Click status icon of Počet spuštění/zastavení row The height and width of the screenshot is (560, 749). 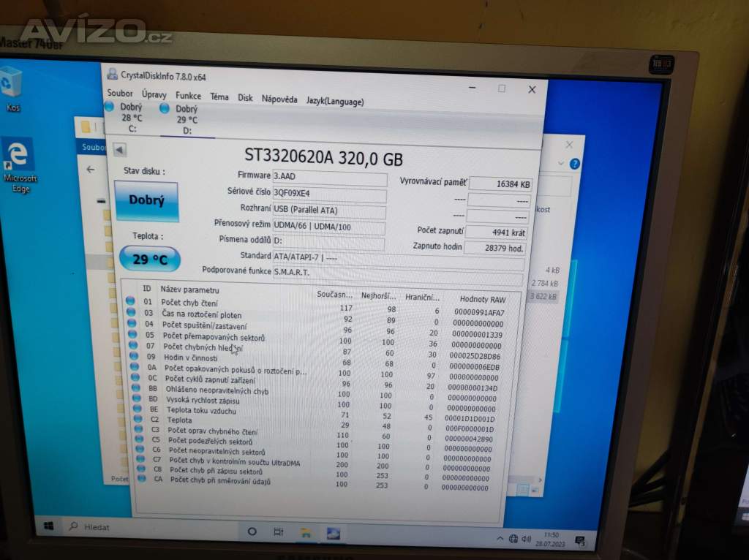(132, 323)
